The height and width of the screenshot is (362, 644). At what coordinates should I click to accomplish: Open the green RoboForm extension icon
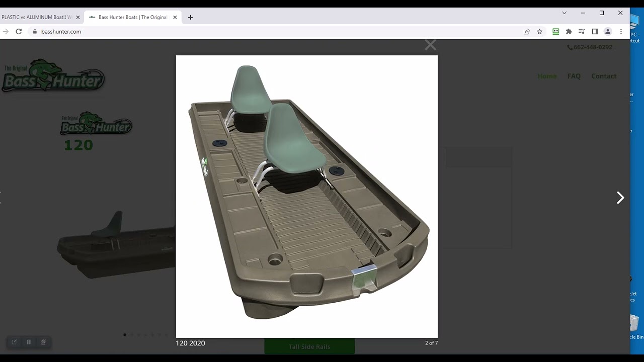(x=555, y=31)
